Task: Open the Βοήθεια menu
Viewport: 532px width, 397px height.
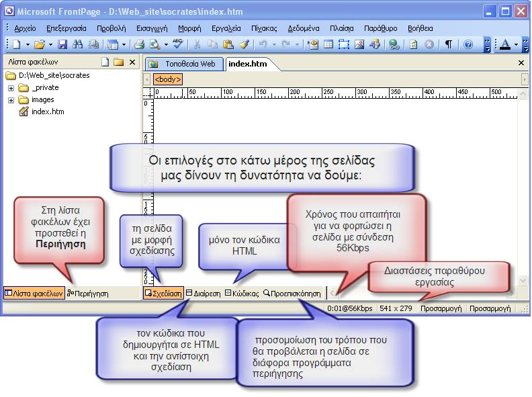Action: tap(420, 28)
